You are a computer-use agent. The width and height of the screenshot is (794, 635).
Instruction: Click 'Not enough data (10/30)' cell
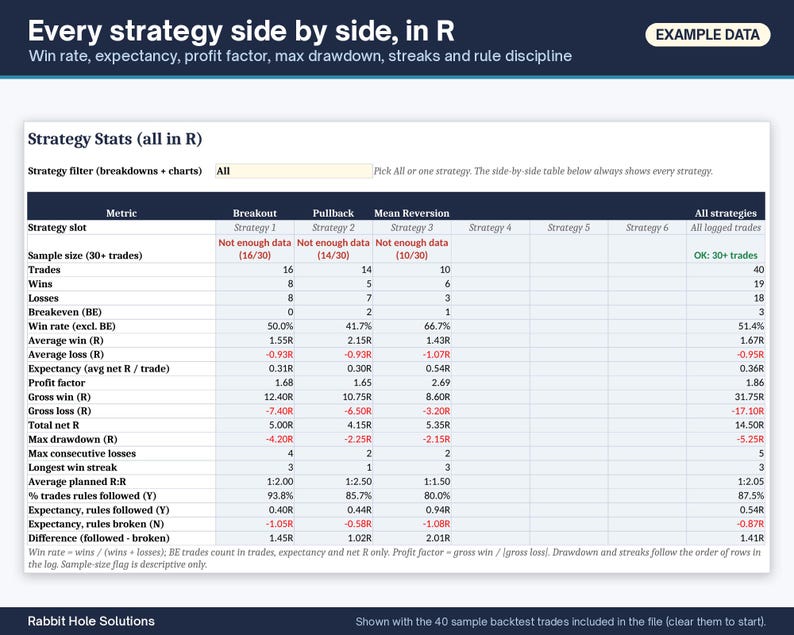412,249
